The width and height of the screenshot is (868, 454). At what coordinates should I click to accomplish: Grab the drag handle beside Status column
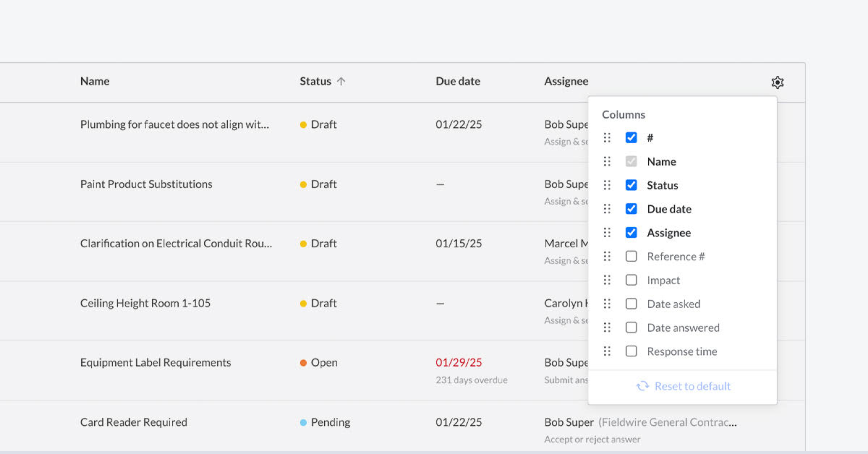point(607,185)
